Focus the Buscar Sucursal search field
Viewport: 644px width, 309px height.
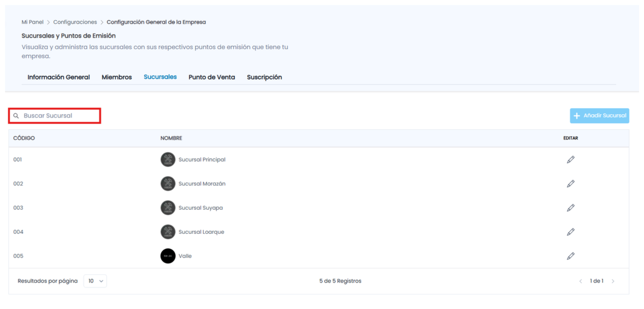(x=55, y=116)
